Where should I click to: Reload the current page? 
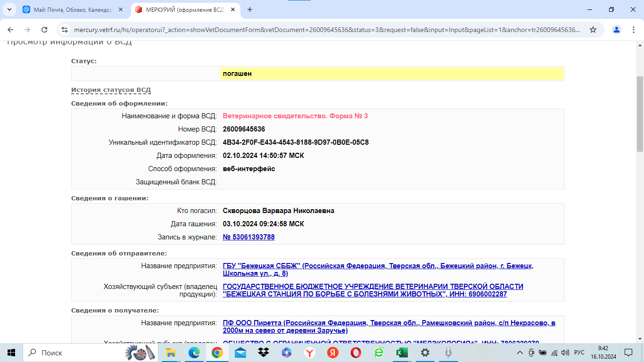44,30
